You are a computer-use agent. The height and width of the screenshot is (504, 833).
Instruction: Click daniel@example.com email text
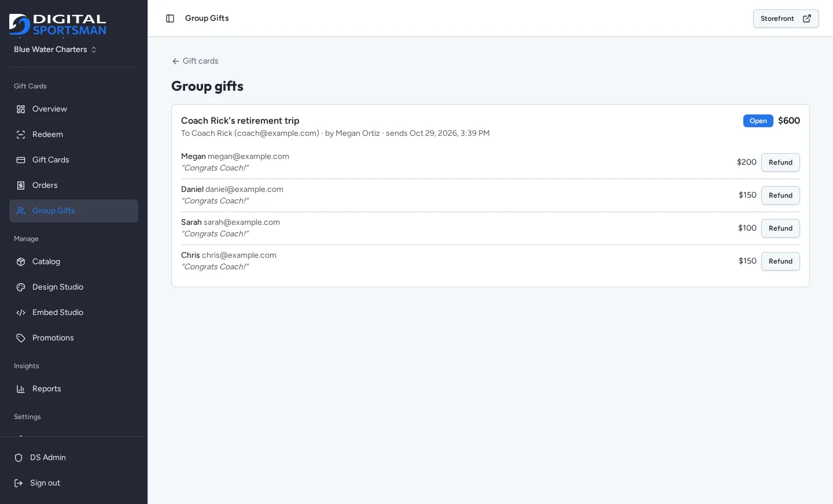(x=244, y=190)
